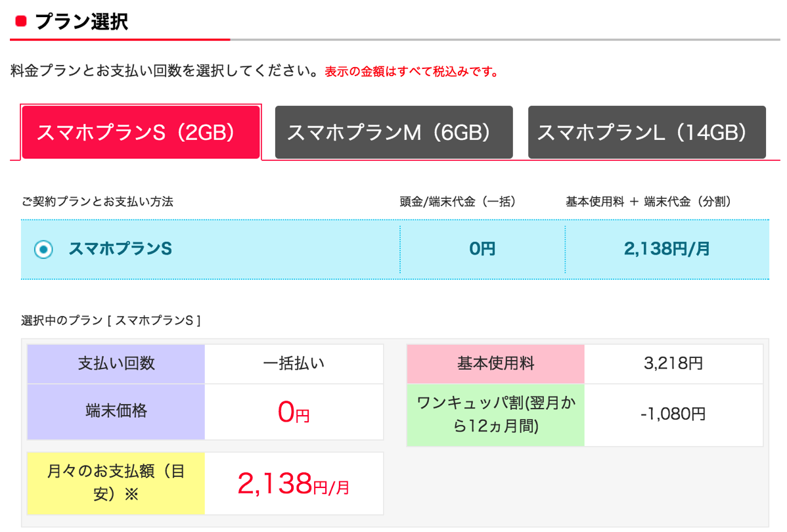Click the red tax-included notice text

tap(411, 72)
